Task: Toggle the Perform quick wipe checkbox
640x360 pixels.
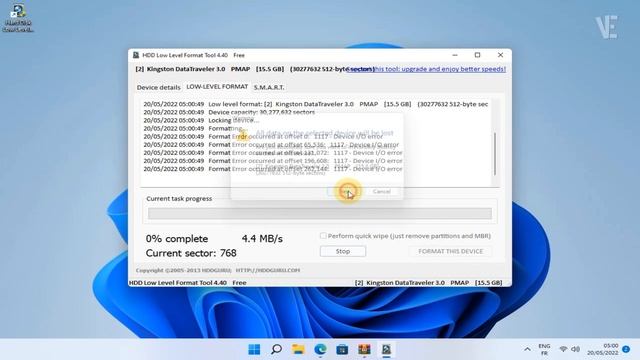Action: click(x=323, y=236)
